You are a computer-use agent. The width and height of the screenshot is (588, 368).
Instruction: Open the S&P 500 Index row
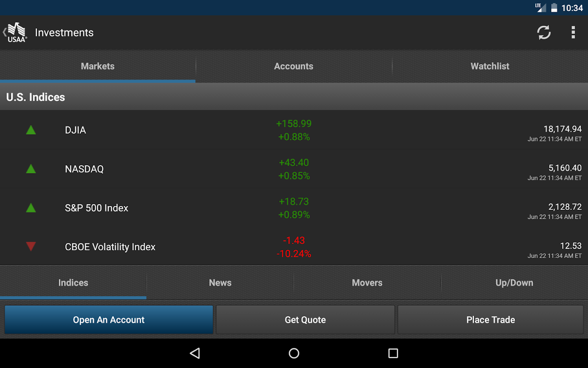click(x=294, y=208)
